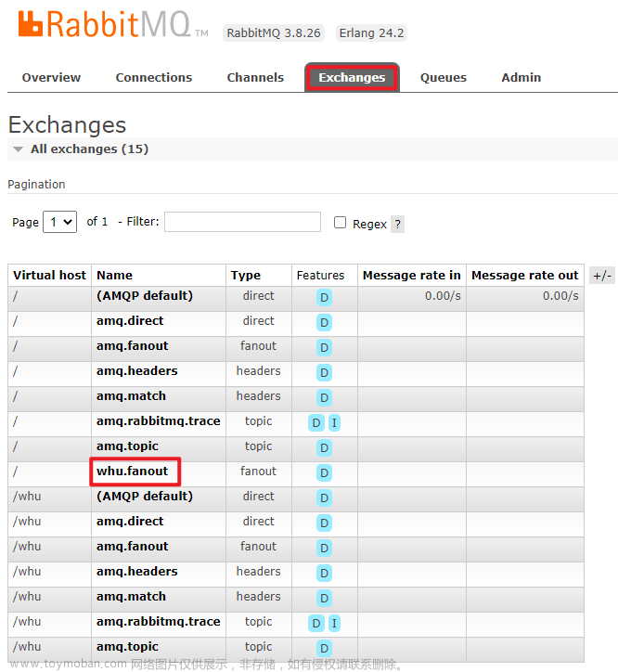This screenshot has width=618, height=672.
Task: Open the Page number dropdown
Action: point(59,222)
